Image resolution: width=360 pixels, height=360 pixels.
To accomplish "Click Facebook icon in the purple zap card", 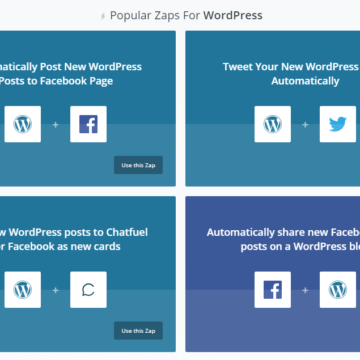I will tap(273, 290).
